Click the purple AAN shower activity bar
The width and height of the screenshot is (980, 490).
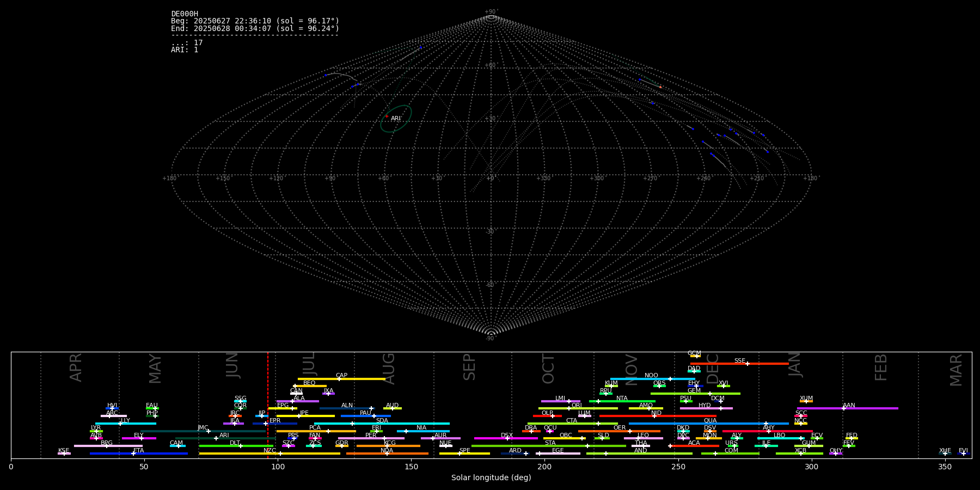(848, 408)
